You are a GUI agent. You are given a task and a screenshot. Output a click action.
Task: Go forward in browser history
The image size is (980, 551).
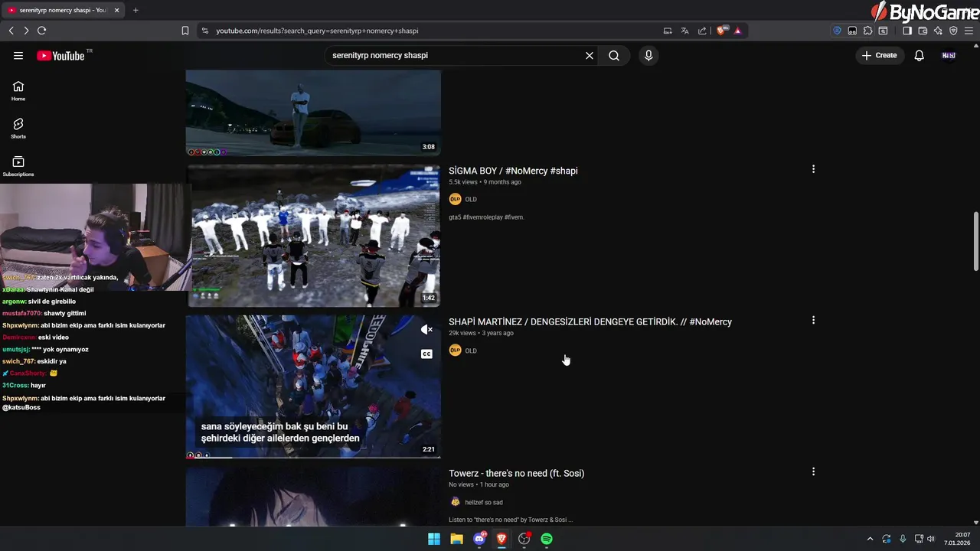coord(26,31)
